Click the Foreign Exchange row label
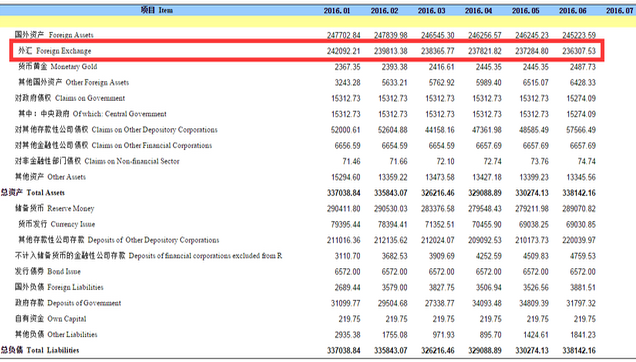The height and width of the screenshot is (362, 636). pyautogui.click(x=55, y=51)
